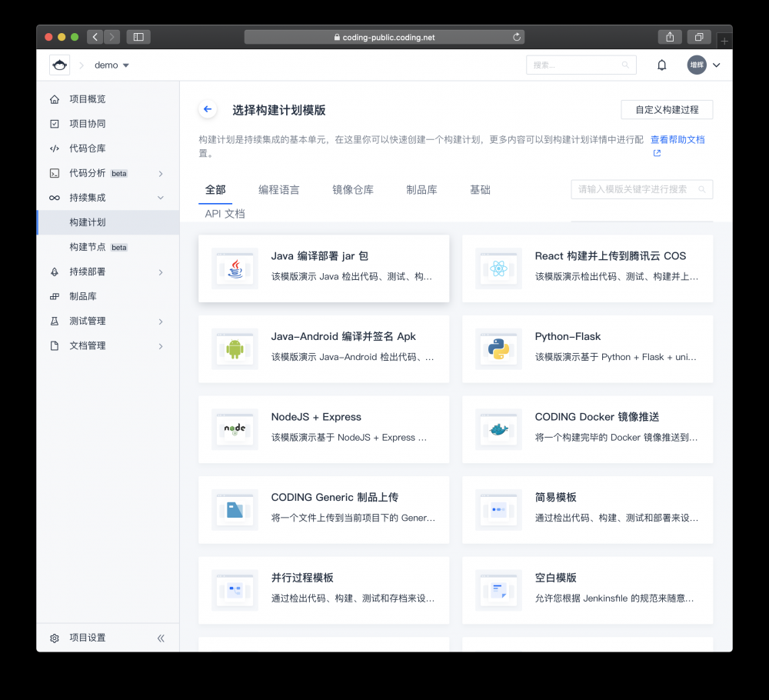Collapse the sidebar with the « control
This screenshot has width=769, height=700.
click(x=161, y=638)
